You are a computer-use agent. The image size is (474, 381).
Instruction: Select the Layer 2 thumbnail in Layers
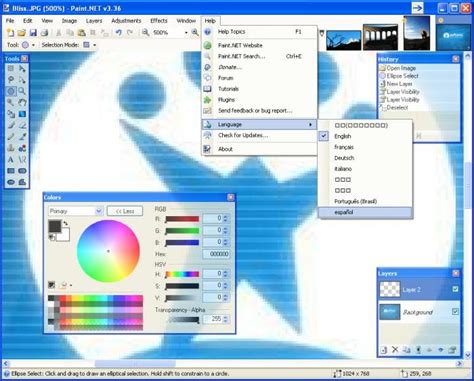click(x=390, y=289)
